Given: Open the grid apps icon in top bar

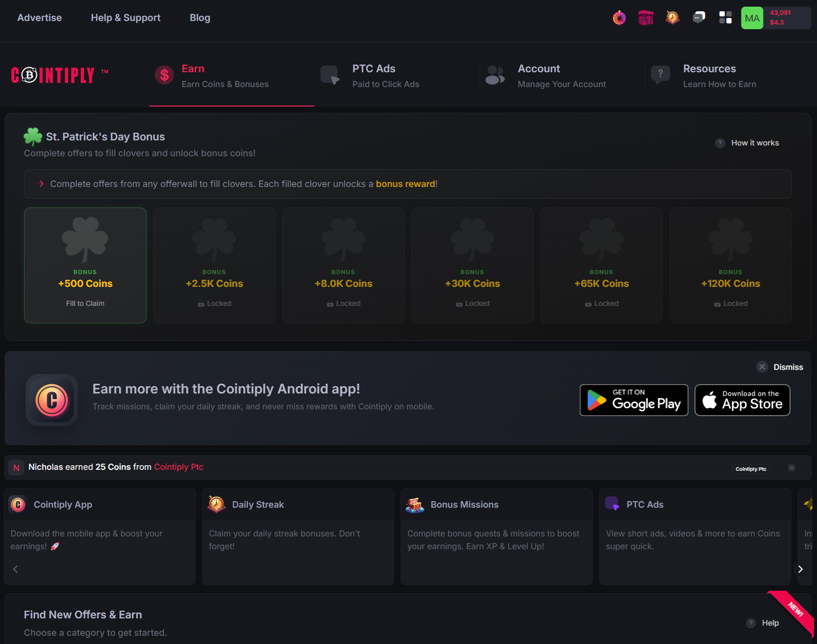Looking at the screenshot, I should pos(725,18).
